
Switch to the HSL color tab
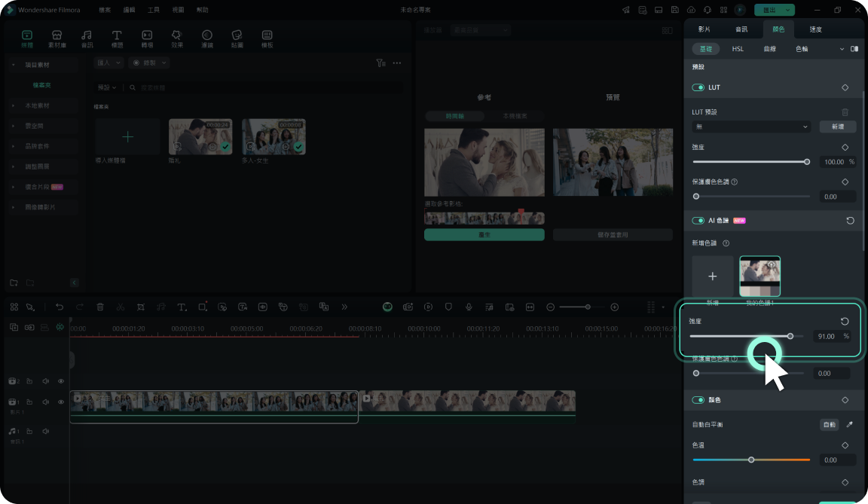click(x=738, y=49)
